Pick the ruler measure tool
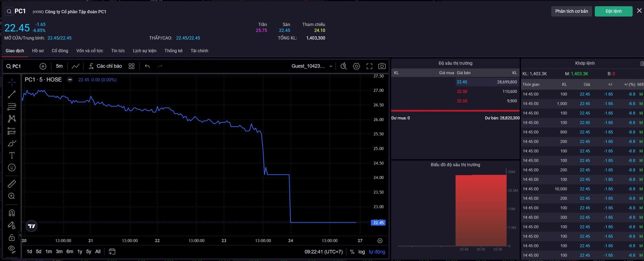Viewport: 644px width, 261px height. point(12,184)
